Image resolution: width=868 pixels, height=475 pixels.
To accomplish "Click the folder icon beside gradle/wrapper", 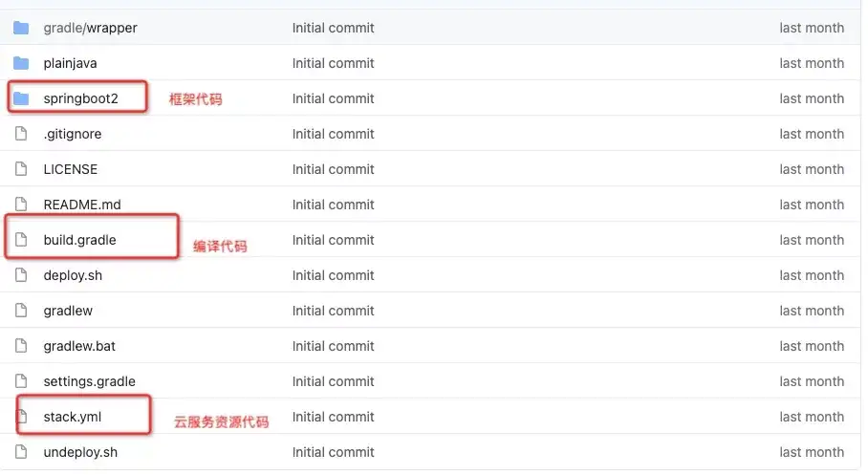I will click(x=21, y=28).
